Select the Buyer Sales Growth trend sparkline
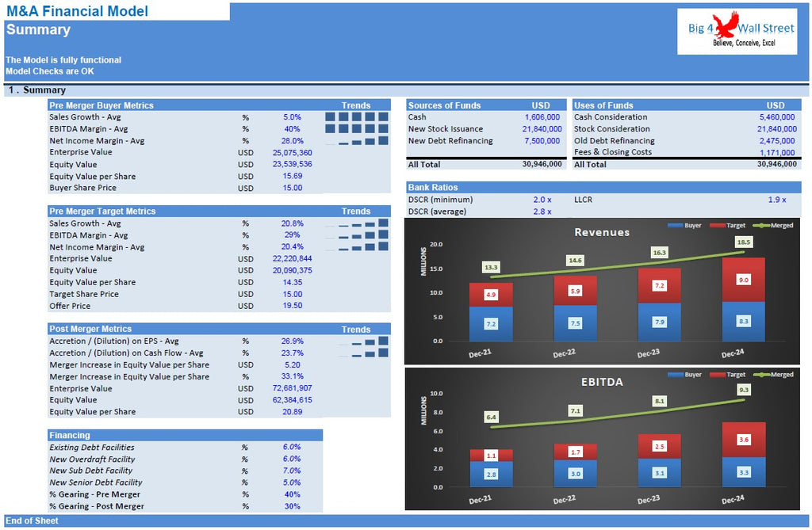Image resolution: width=812 pixels, height=530 pixels. pyautogui.click(x=357, y=117)
